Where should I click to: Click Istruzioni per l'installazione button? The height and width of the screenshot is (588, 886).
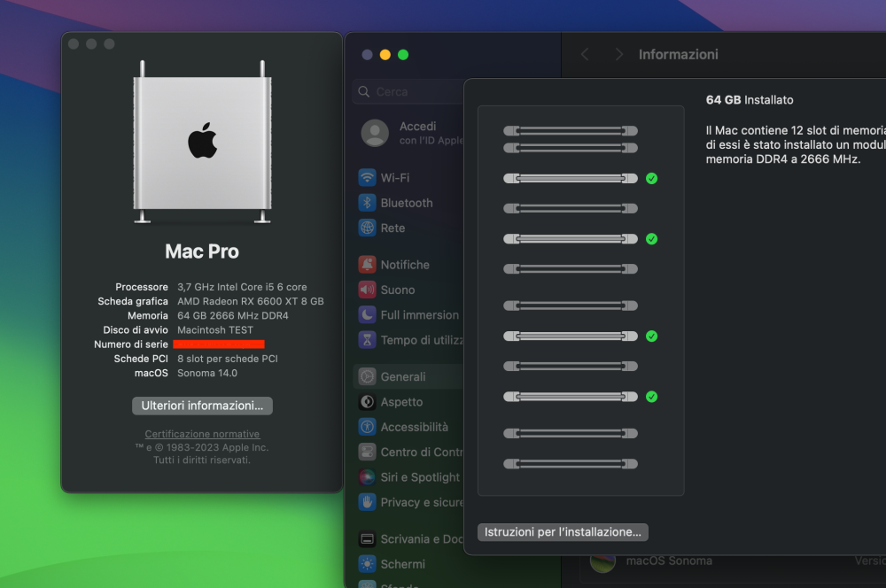tap(563, 532)
